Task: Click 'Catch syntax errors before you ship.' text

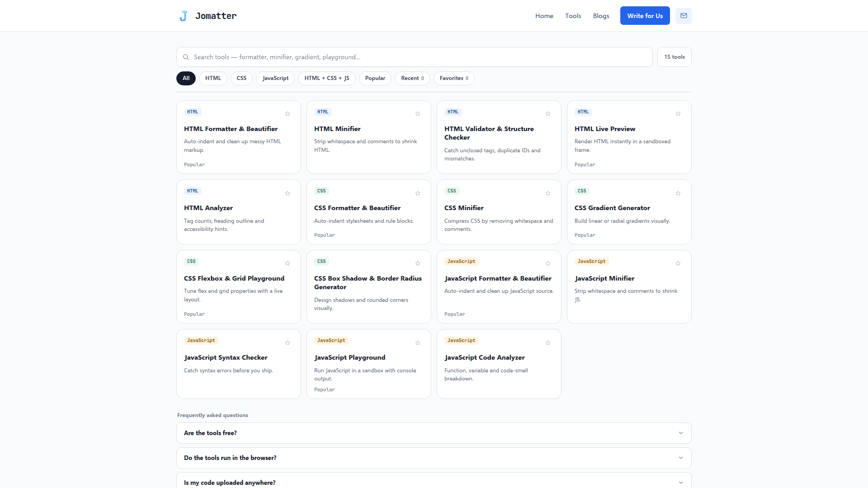Action: coord(228,371)
